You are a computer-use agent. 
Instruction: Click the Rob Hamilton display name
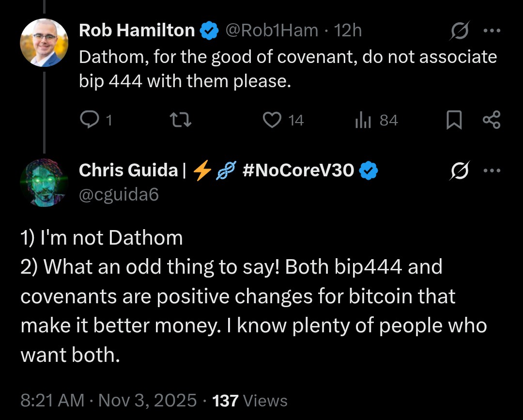(137, 31)
